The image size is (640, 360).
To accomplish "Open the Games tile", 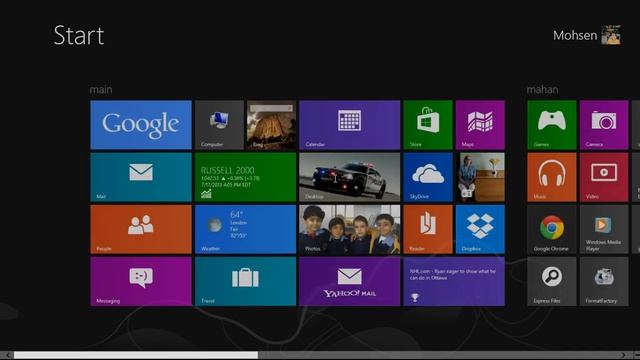I will click(552, 125).
